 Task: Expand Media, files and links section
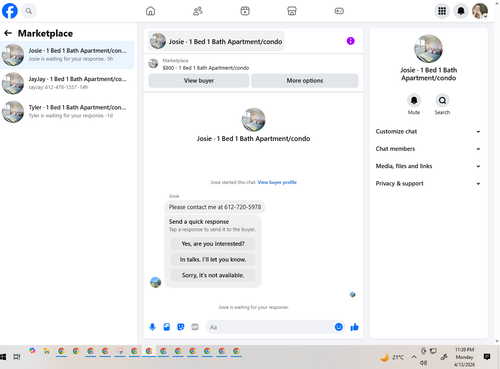[428, 166]
